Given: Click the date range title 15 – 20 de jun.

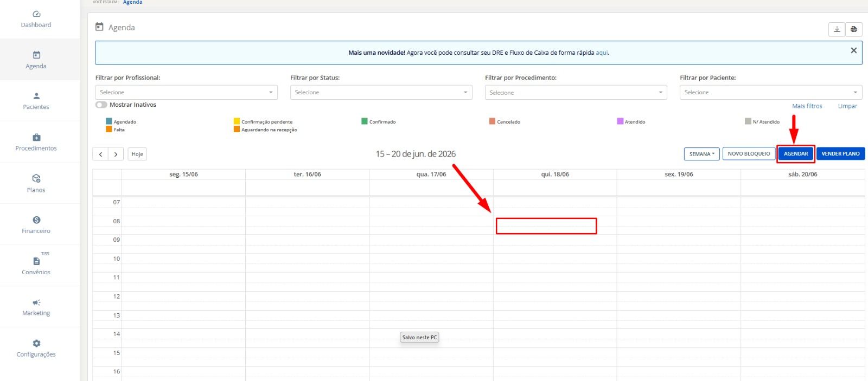Looking at the screenshot, I should 416,154.
